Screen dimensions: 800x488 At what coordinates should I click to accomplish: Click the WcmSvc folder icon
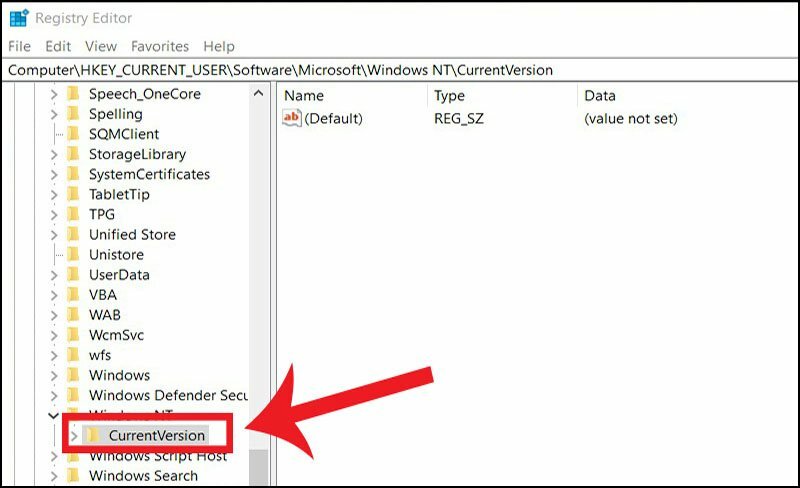73,335
